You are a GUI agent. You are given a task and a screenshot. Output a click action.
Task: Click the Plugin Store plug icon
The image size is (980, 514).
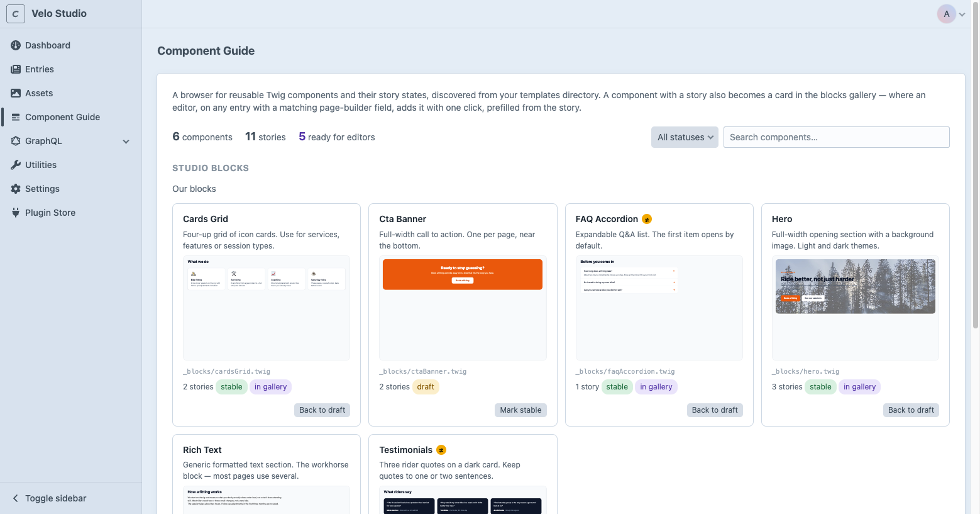pyautogui.click(x=16, y=213)
